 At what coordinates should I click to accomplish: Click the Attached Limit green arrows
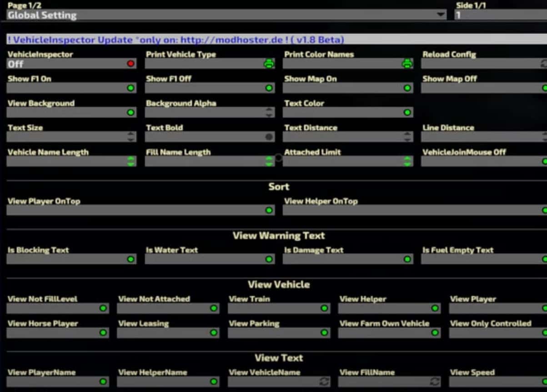(407, 161)
